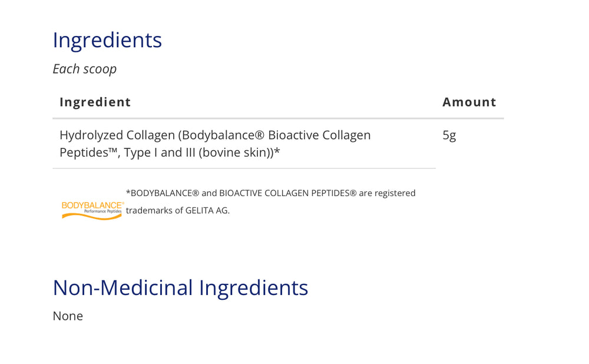Click the BODYBALANCE Performance Peptides logo
The height and width of the screenshot is (364, 589).
92,210
